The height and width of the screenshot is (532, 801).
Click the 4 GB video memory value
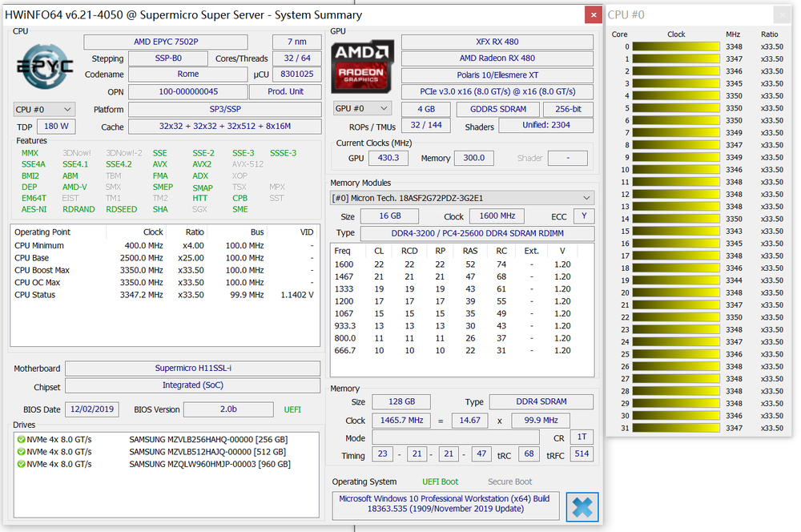[x=426, y=109]
